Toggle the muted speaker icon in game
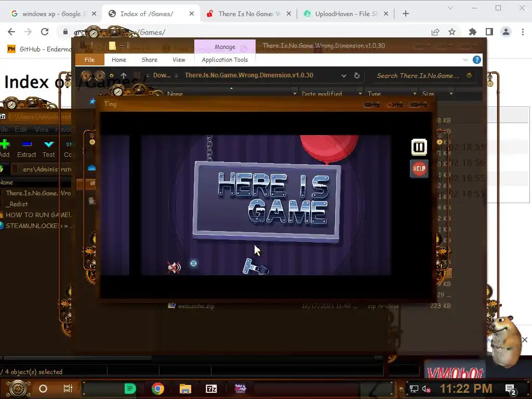 click(x=175, y=268)
